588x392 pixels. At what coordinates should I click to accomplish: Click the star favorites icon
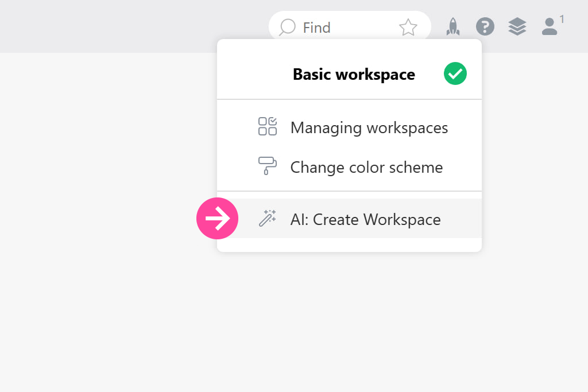tap(408, 26)
